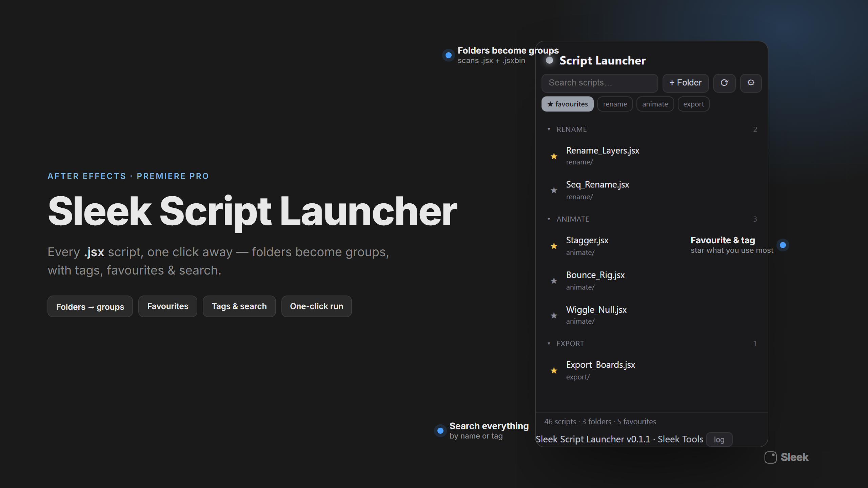Open the log button in footer
The image size is (868, 488).
click(x=719, y=440)
